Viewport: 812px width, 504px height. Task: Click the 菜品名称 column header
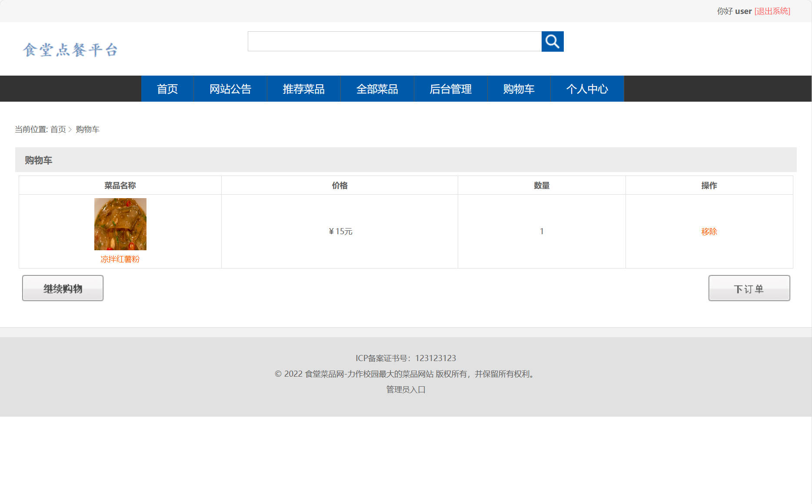point(120,186)
